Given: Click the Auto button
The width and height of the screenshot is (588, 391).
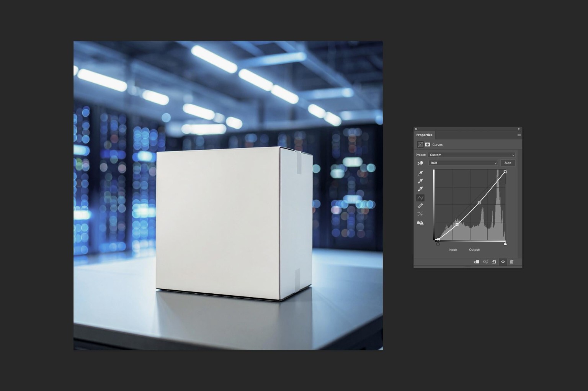Looking at the screenshot, I should (x=508, y=163).
